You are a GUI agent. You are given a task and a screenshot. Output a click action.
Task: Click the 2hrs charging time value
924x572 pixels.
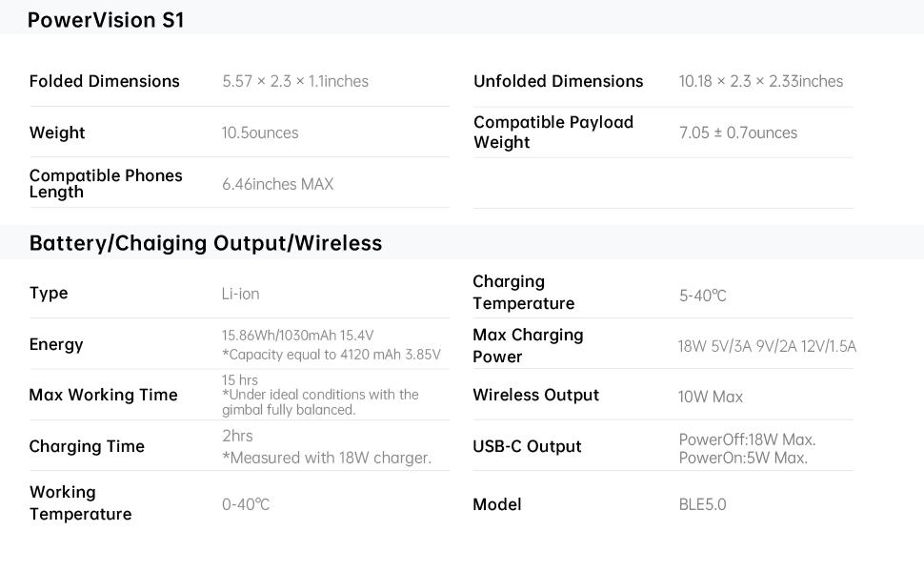238,436
